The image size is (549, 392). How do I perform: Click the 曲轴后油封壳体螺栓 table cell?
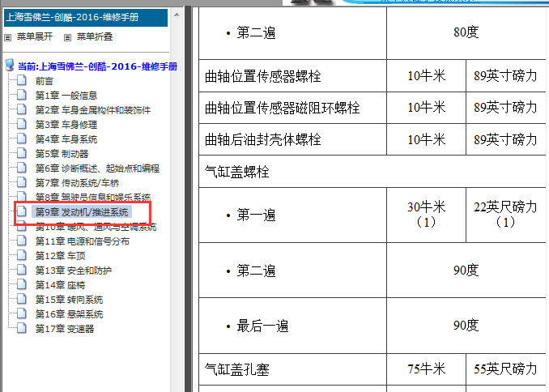click(292, 139)
